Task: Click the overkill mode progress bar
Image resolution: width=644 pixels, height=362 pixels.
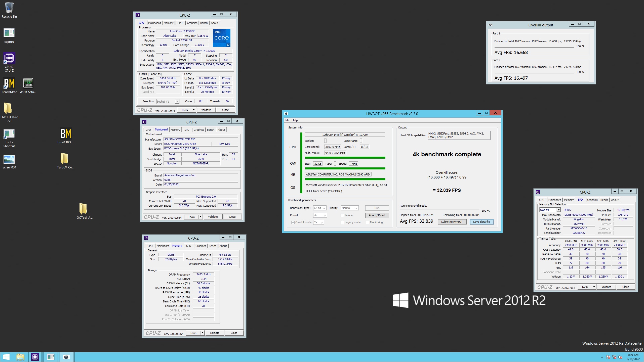Action: click(439, 209)
